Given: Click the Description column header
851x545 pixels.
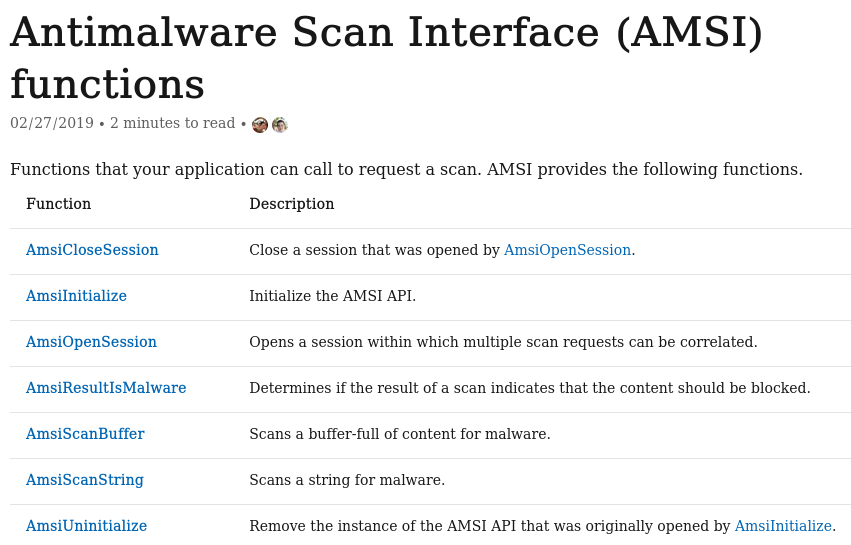Looking at the screenshot, I should point(292,204).
